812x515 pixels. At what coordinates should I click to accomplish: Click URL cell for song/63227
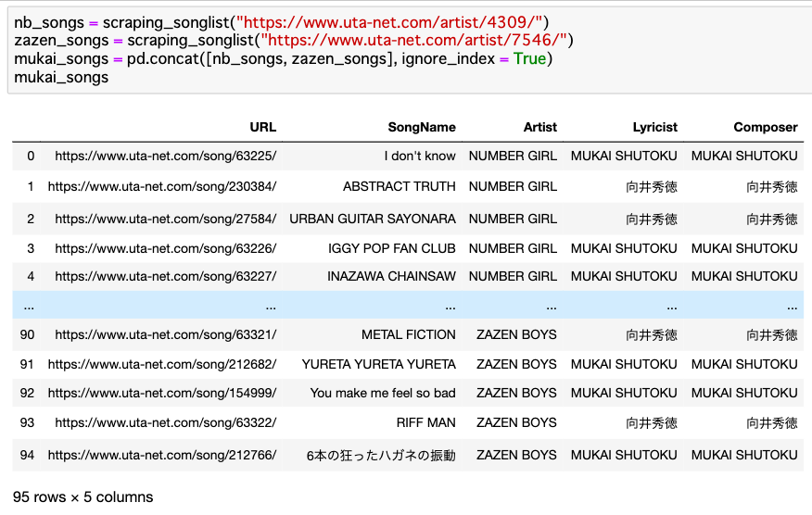click(x=166, y=276)
